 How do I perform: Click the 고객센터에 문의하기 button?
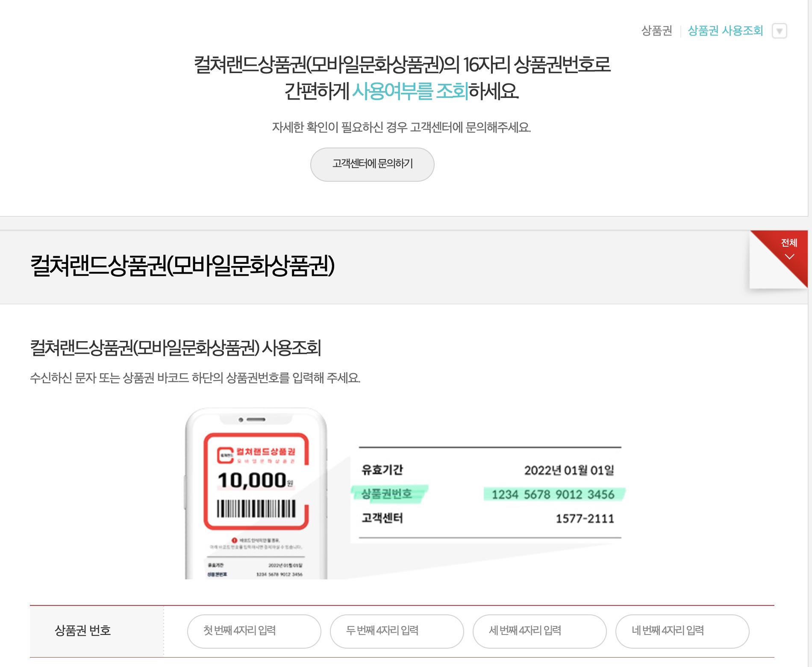click(x=372, y=164)
